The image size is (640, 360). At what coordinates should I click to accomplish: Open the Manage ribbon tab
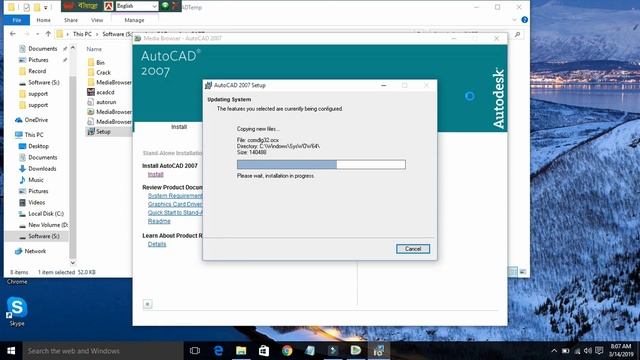point(134,20)
